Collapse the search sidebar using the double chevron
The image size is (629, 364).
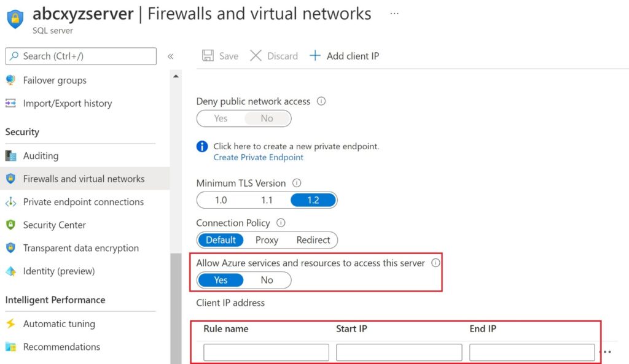pyautogui.click(x=171, y=56)
